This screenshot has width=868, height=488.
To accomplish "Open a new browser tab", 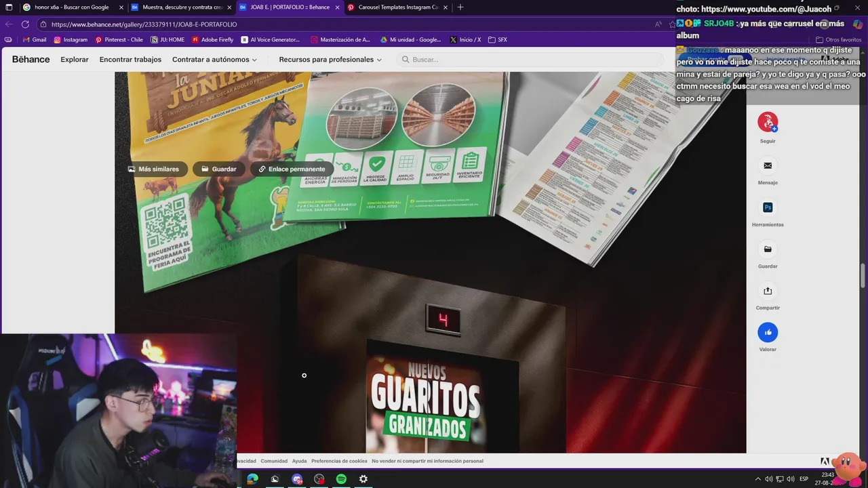I will [x=460, y=7].
